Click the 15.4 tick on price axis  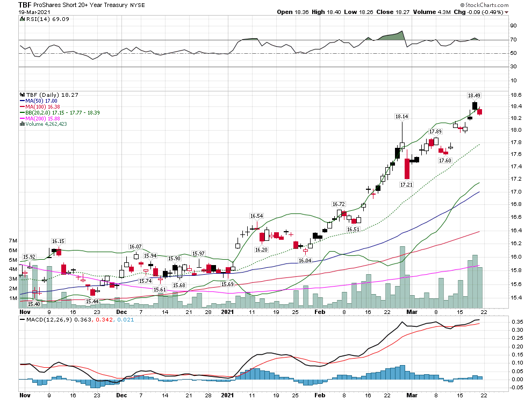(516, 298)
